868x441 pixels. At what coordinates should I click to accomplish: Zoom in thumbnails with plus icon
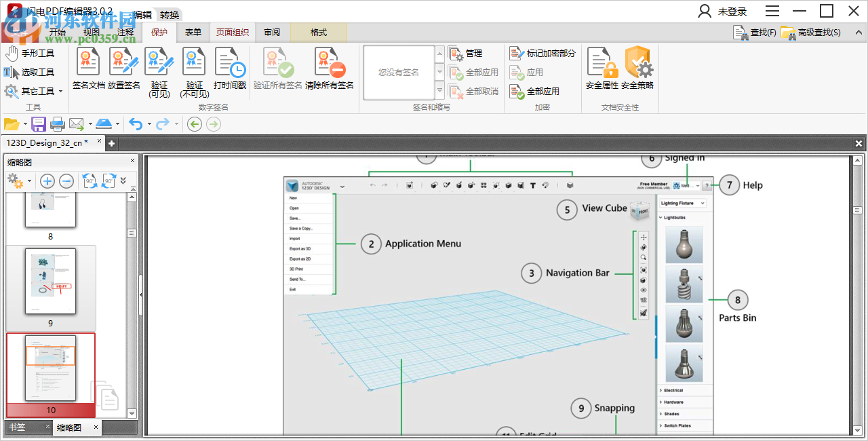point(47,181)
